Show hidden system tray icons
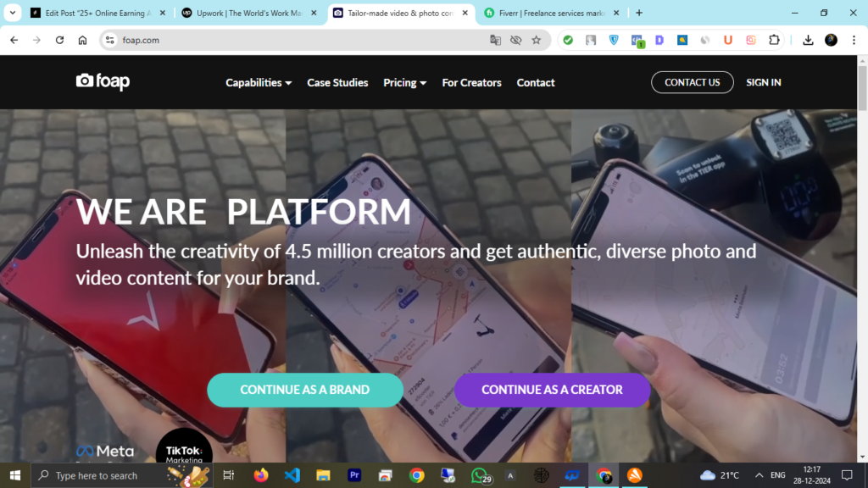868x488 pixels. click(759, 475)
